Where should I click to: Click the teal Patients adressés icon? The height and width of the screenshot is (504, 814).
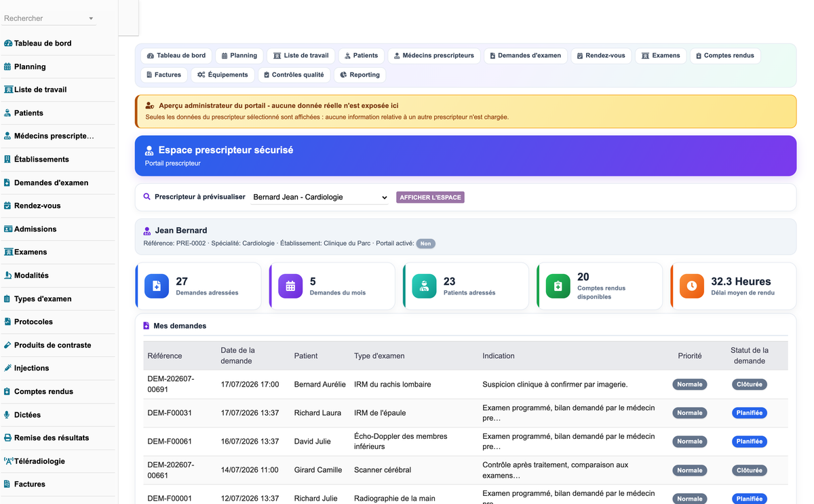coord(424,286)
